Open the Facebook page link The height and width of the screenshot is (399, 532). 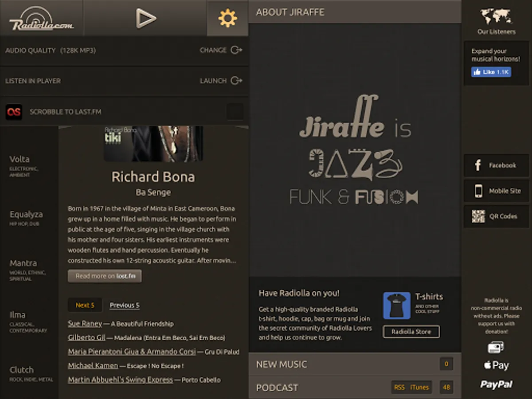click(497, 165)
